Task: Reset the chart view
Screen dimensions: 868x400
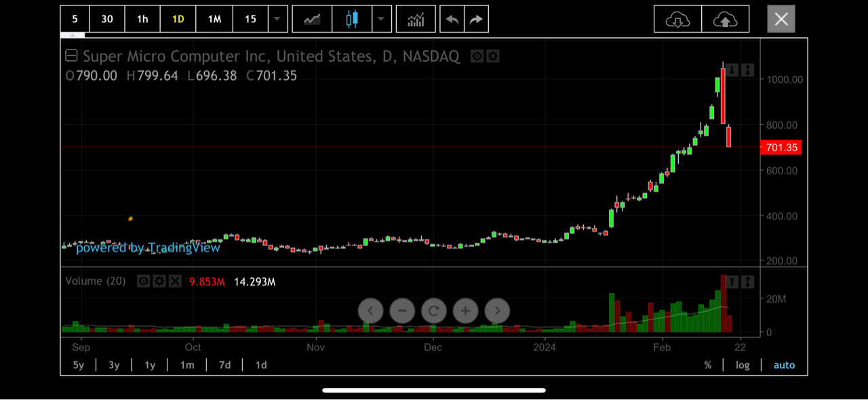Action: point(434,311)
